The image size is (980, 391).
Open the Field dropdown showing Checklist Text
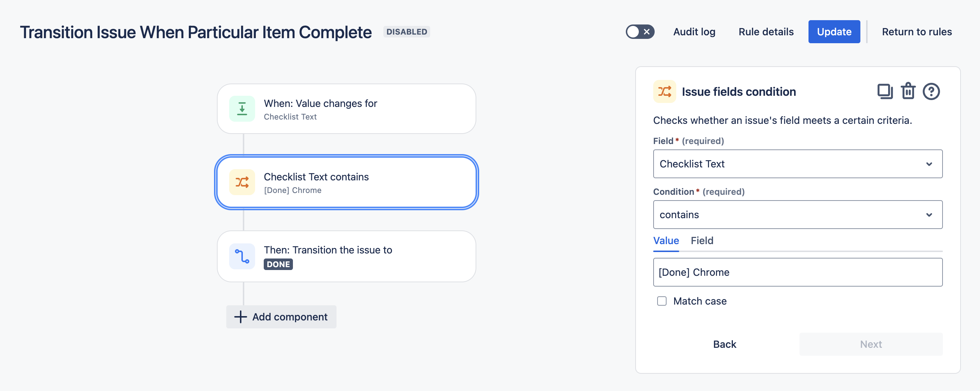(x=797, y=164)
